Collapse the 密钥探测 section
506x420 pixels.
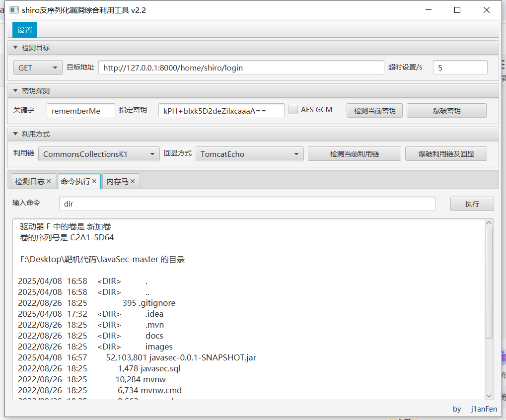(15, 91)
